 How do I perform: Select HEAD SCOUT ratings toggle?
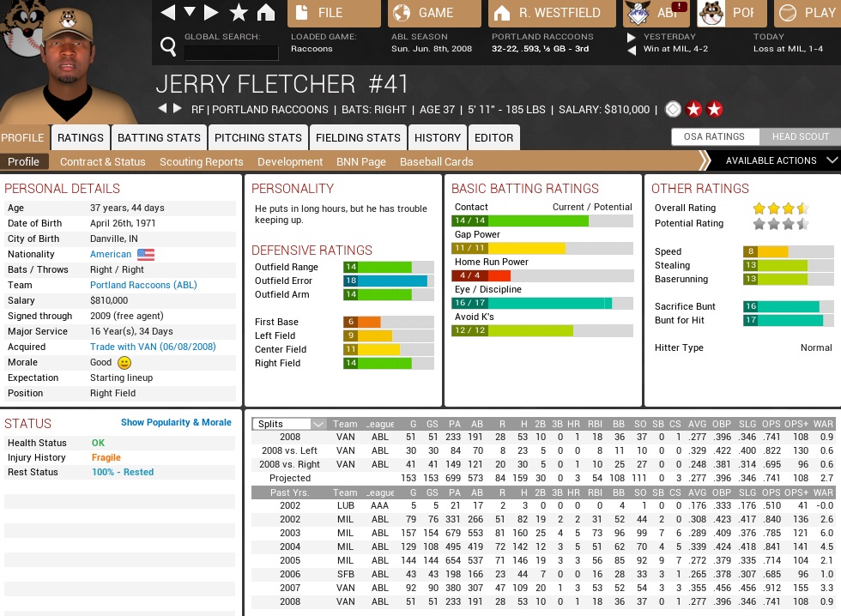point(800,136)
